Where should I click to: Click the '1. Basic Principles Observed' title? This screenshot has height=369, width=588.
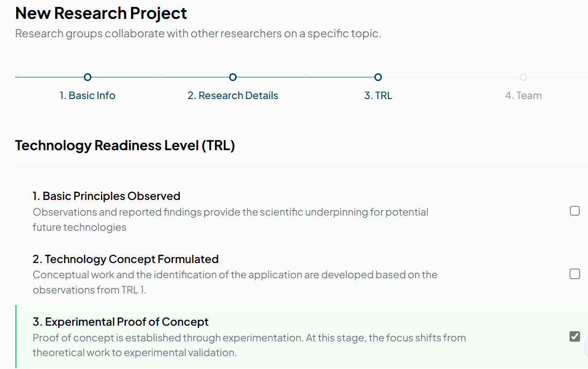[107, 196]
